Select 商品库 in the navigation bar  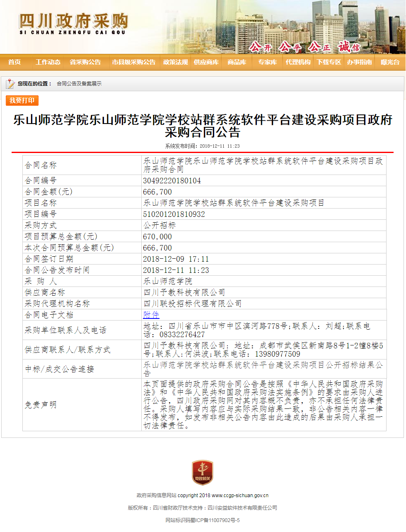tap(237, 62)
